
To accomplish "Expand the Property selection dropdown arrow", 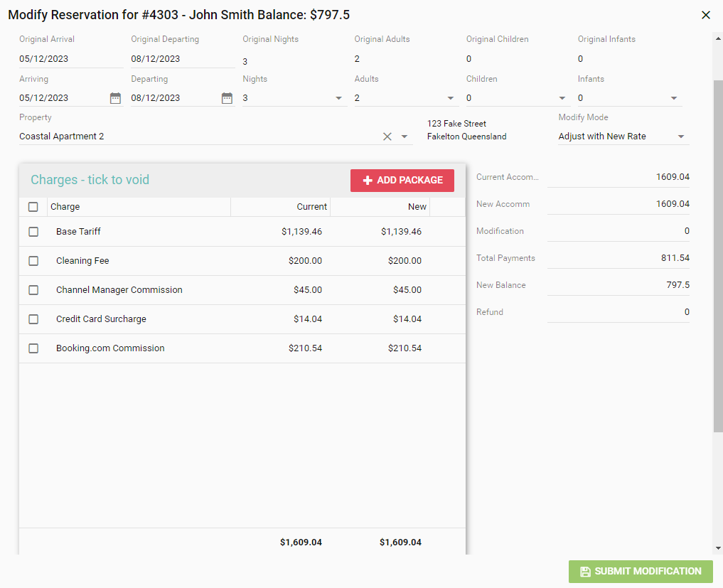I will point(405,137).
